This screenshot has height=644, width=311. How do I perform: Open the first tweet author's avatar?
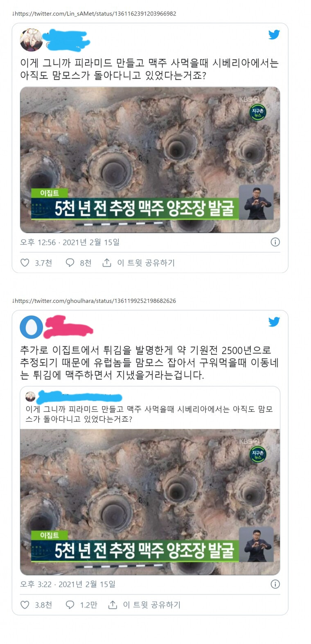pyautogui.click(x=31, y=40)
